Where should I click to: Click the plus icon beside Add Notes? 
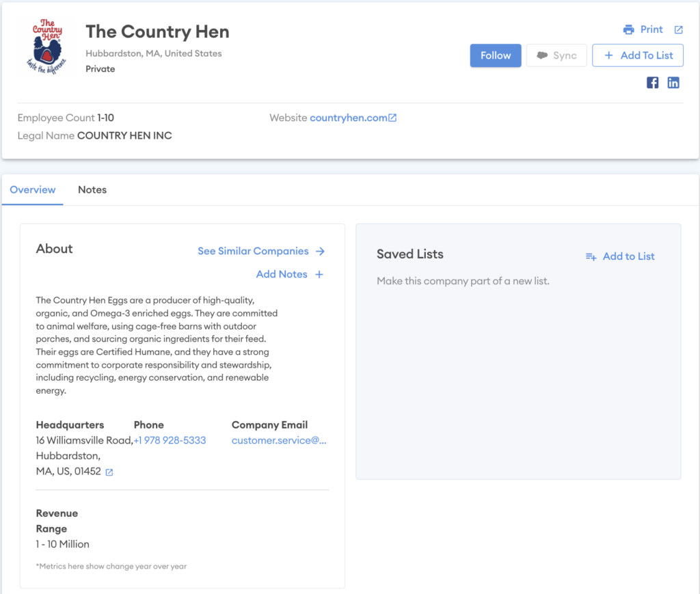[x=319, y=275]
